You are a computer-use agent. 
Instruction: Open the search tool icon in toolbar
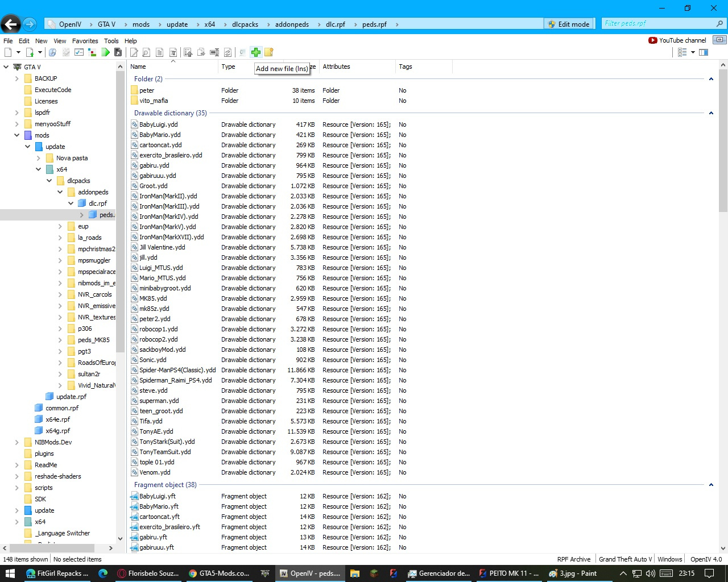[52, 52]
